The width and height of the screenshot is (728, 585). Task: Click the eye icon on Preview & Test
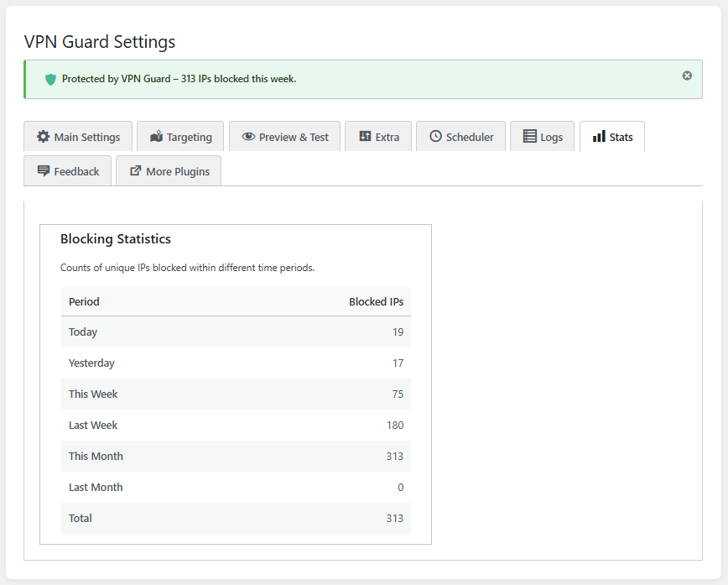coord(248,137)
